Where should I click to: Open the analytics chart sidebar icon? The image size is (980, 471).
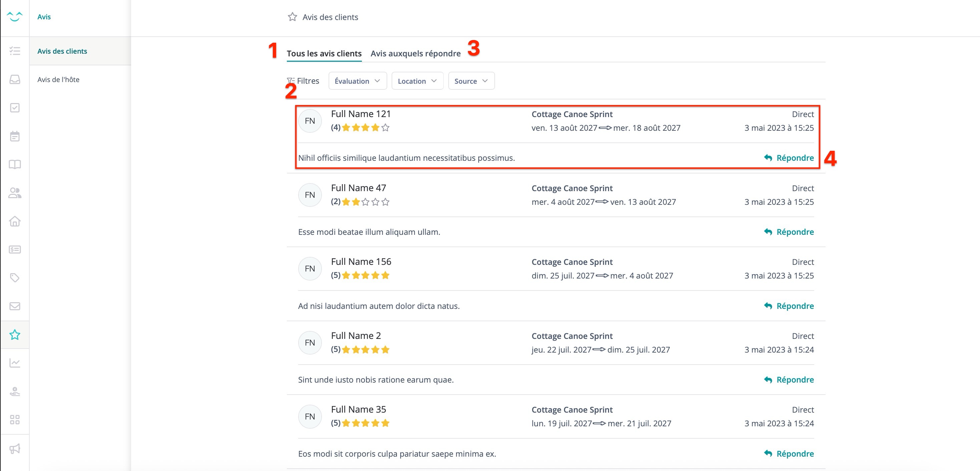click(x=15, y=363)
